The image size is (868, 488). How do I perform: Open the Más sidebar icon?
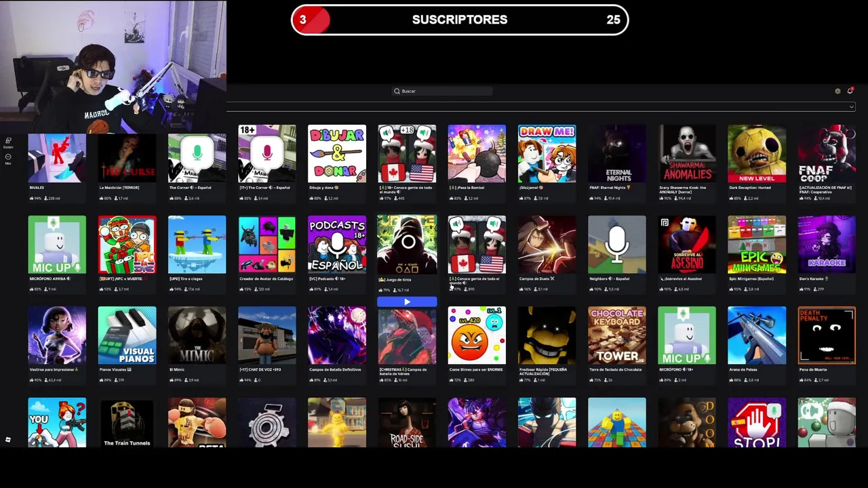(8, 159)
